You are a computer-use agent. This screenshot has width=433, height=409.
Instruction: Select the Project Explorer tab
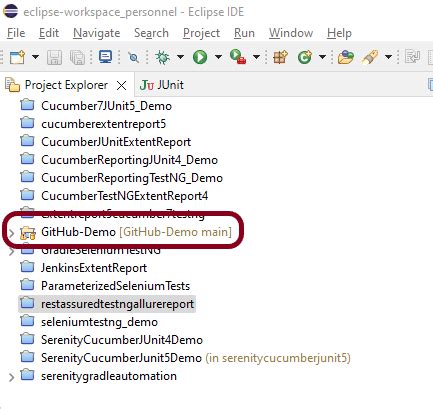(66, 85)
